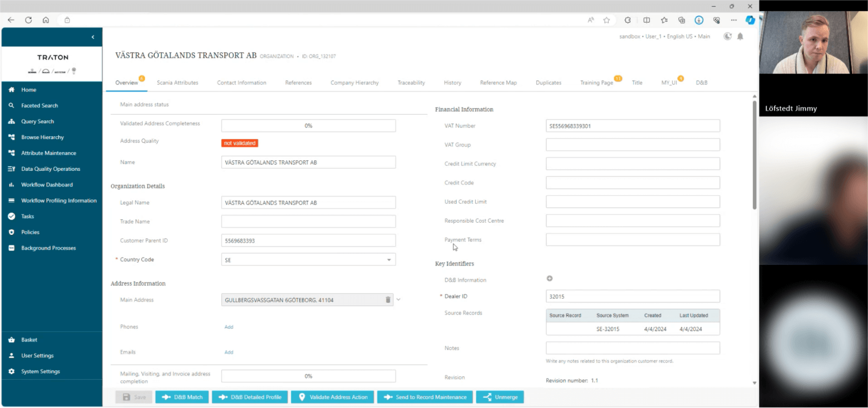Click Add link next to Phones

pyautogui.click(x=229, y=327)
